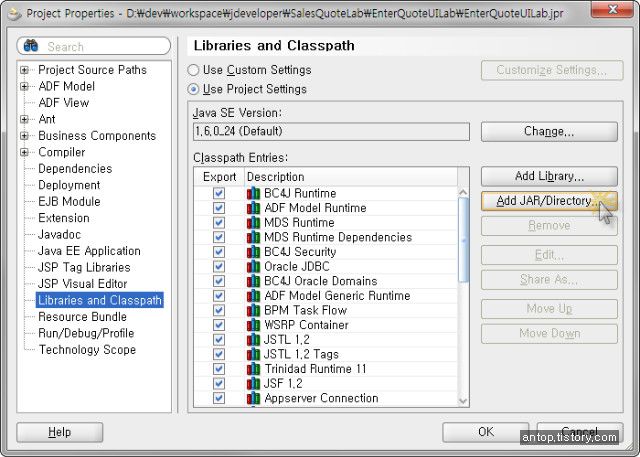Click the Move Up button
Screen dimensions: 640x457
tap(549, 309)
